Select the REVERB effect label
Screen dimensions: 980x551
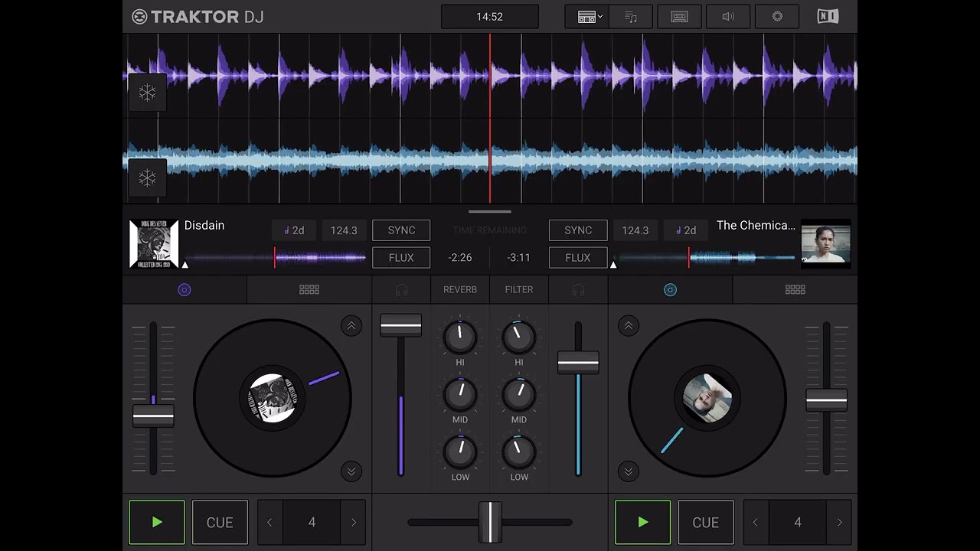[460, 290]
